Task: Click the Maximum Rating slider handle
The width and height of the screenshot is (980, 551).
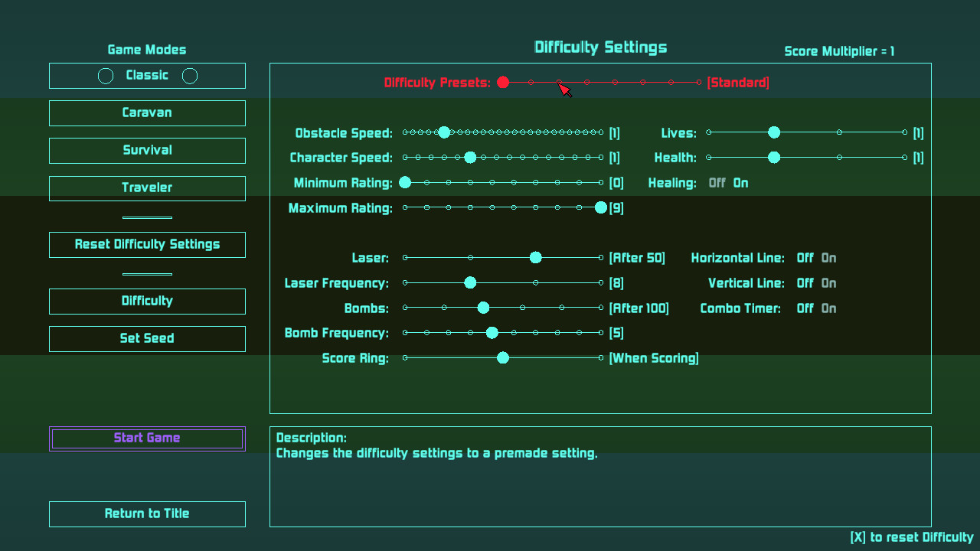Action: click(x=601, y=208)
